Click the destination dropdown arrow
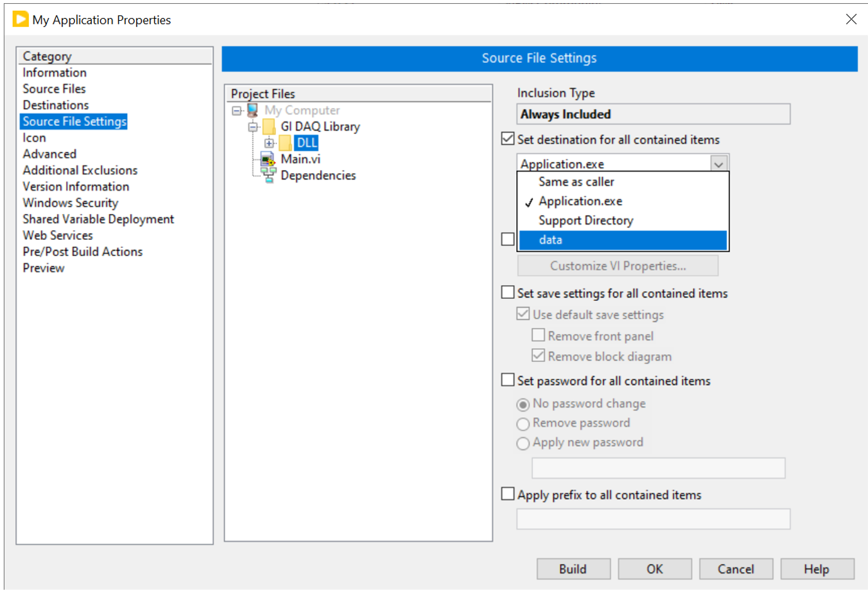The image size is (868, 591). (x=718, y=164)
